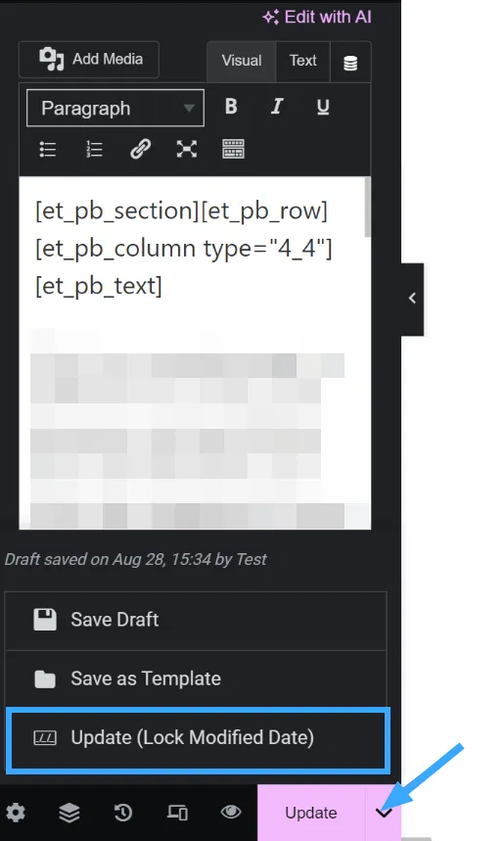Image resolution: width=504 pixels, height=841 pixels.
Task: Click the insert link chain icon
Action: coord(141,149)
